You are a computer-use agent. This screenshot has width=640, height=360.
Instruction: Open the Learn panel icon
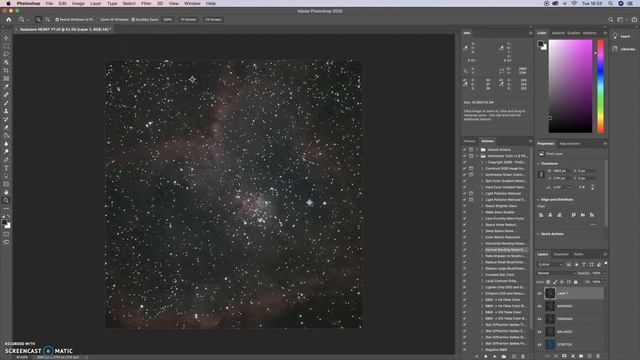point(615,36)
